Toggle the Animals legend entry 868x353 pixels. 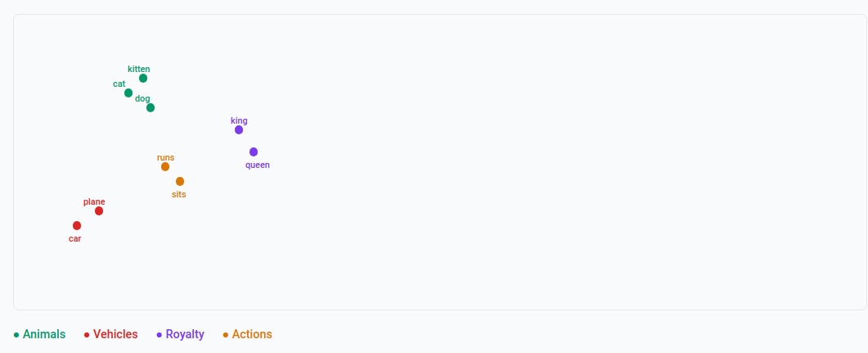tap(39, 335)
